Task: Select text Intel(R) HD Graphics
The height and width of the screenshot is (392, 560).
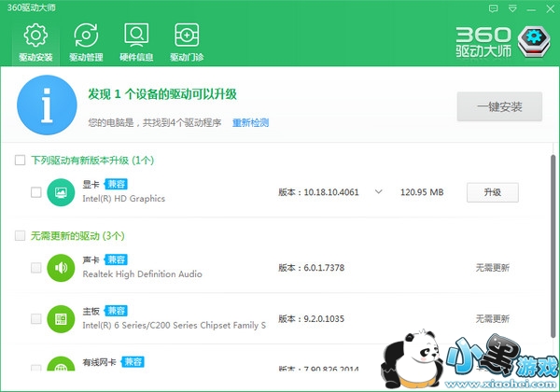Action: pyautogui.click(x=124, y=199)
